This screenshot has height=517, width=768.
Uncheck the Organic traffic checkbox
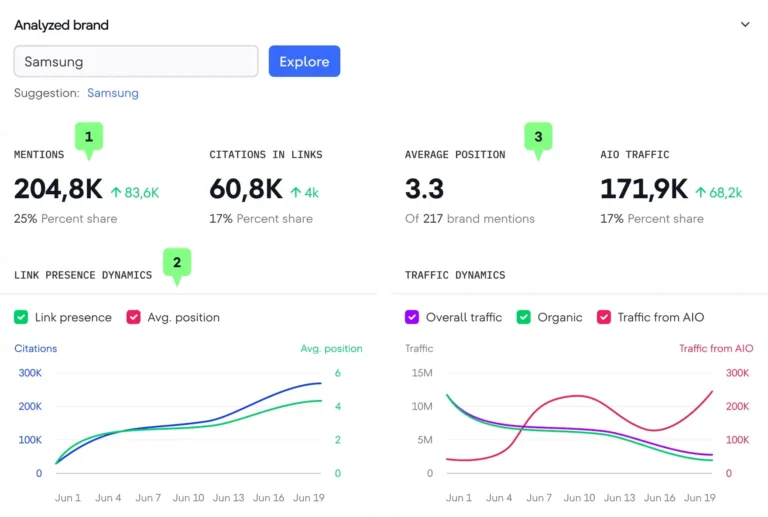coord(524,317)
